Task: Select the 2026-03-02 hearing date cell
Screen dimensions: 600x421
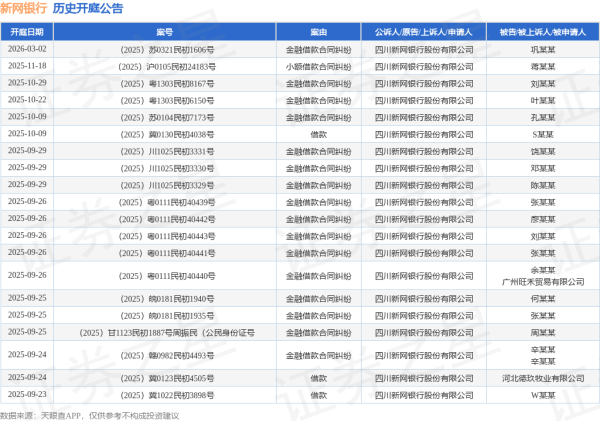Action: coord(27,48)
